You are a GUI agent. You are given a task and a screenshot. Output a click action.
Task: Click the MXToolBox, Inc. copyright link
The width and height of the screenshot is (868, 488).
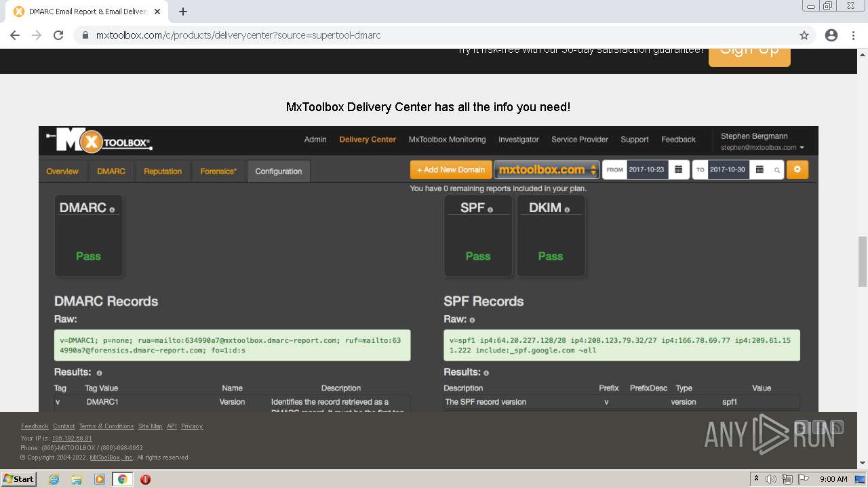pyautogui.click(x=112, y=457)
